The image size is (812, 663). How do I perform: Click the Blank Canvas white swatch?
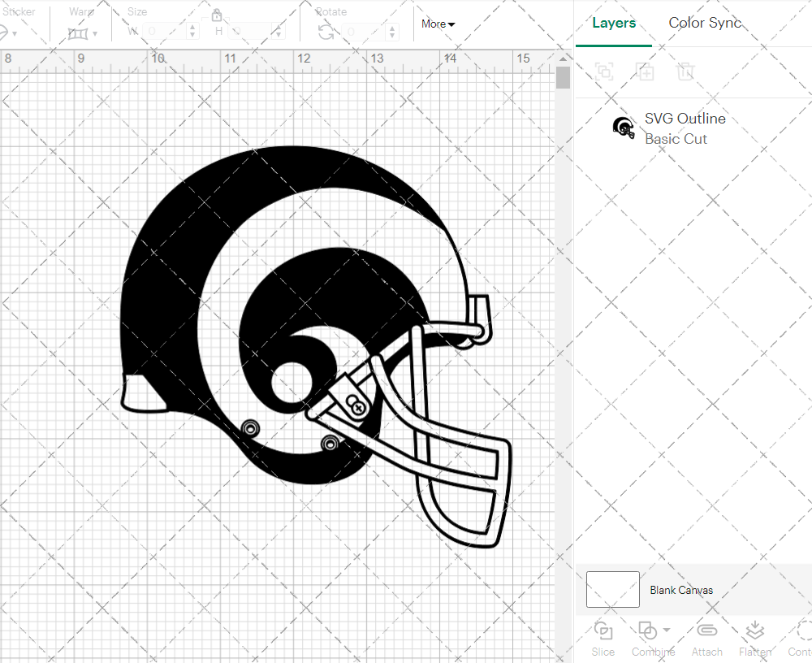[x=612, y=589]
